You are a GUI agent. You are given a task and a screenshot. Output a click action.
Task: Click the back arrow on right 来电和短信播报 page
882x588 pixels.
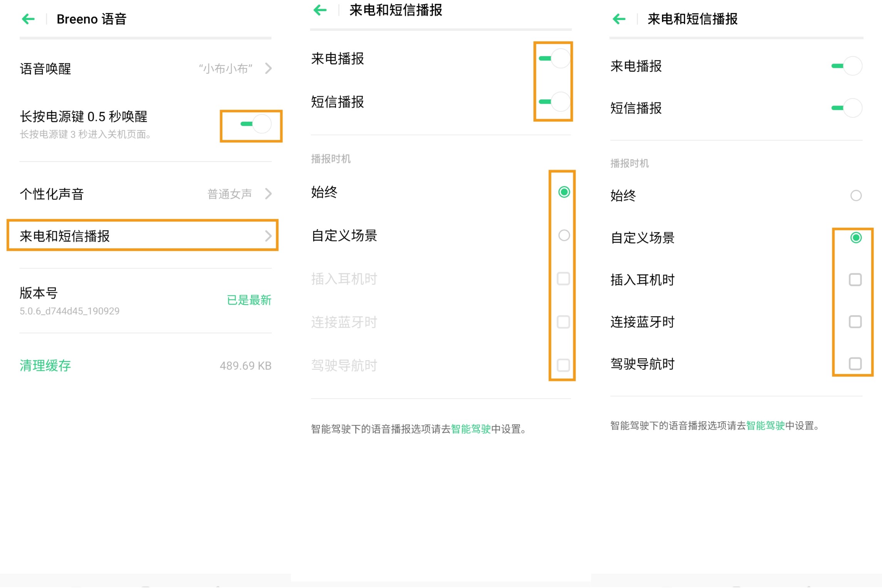[619, 19]
